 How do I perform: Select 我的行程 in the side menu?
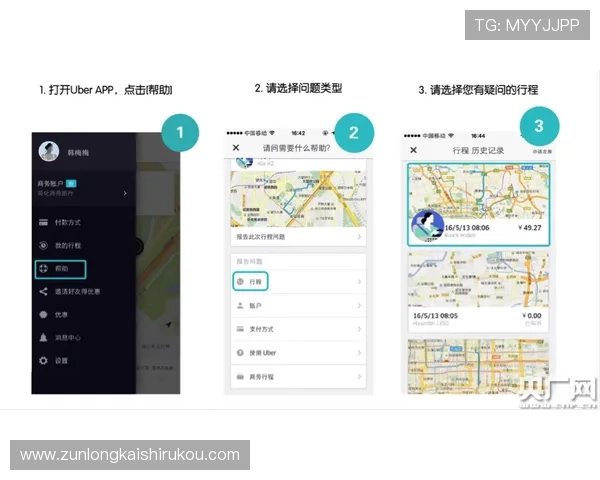[68, 245]
